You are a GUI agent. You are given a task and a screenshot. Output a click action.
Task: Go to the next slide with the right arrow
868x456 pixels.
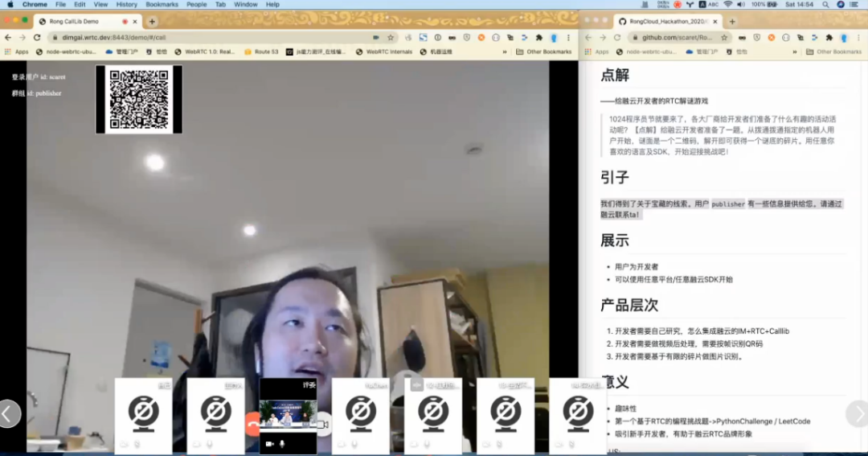[858, 414]
